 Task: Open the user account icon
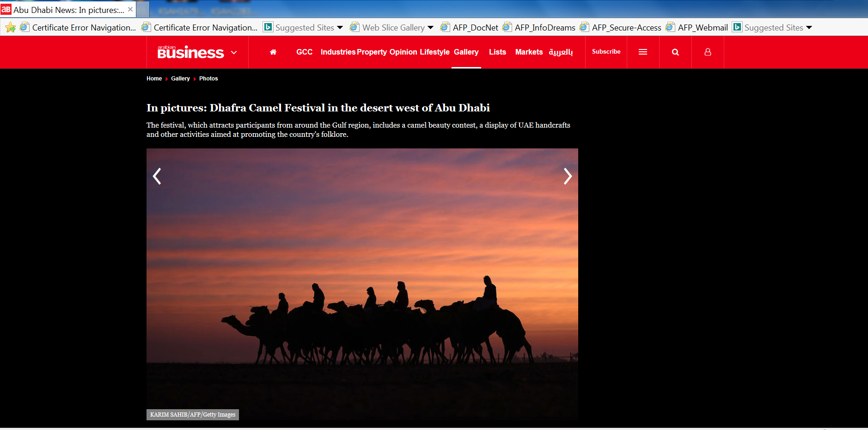coord(708,52)
